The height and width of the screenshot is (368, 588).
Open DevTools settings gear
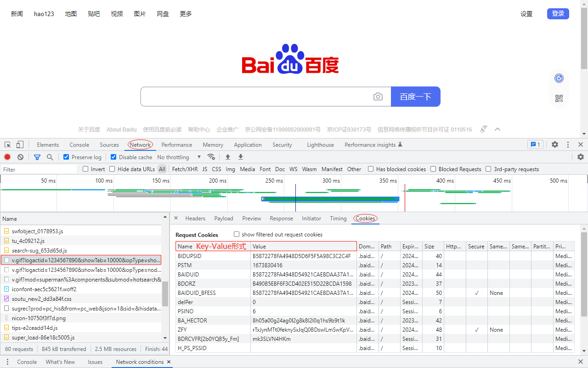[555, 144]
